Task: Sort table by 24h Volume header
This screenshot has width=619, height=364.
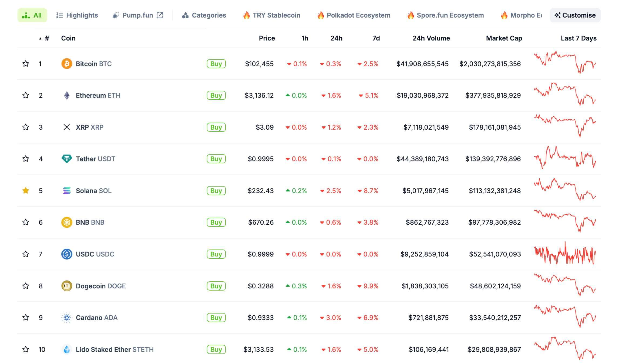Action: tap(431, 38)
